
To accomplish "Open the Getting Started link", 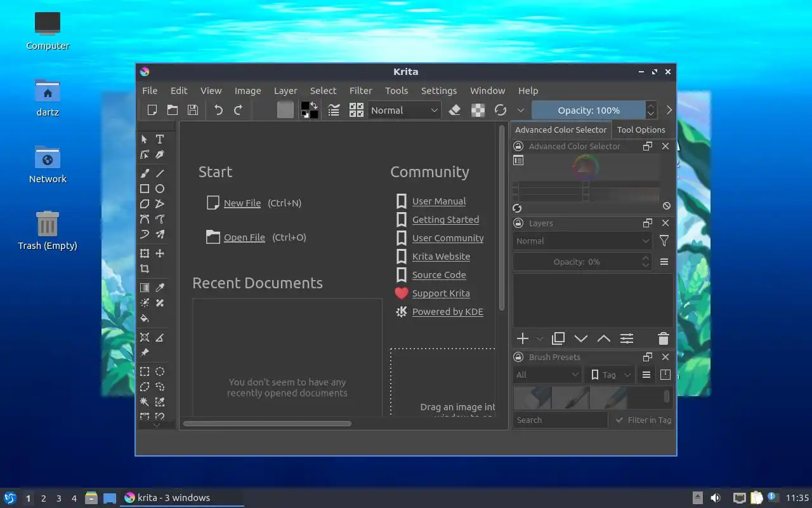I will 445,220.
